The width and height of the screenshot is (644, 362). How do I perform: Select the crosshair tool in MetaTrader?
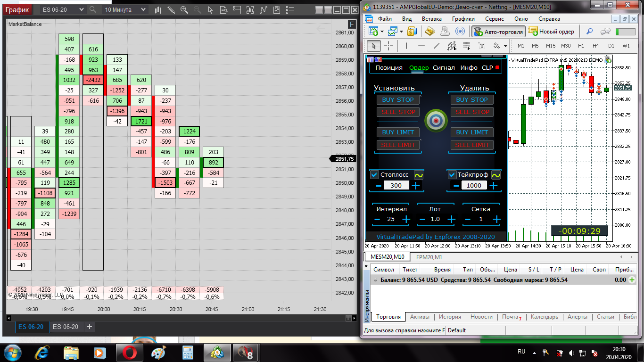[x=388, y=46]
